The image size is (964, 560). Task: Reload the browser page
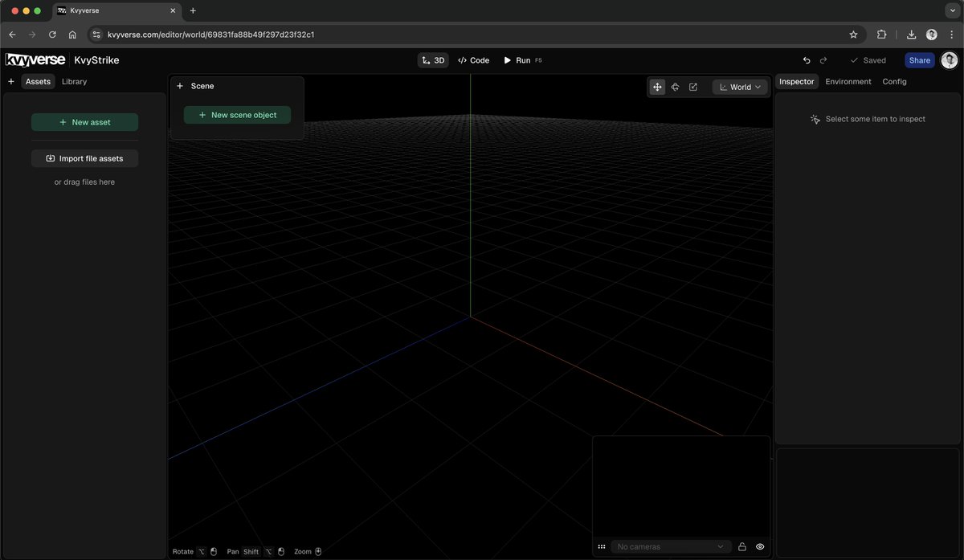click(x=52, y=35)
